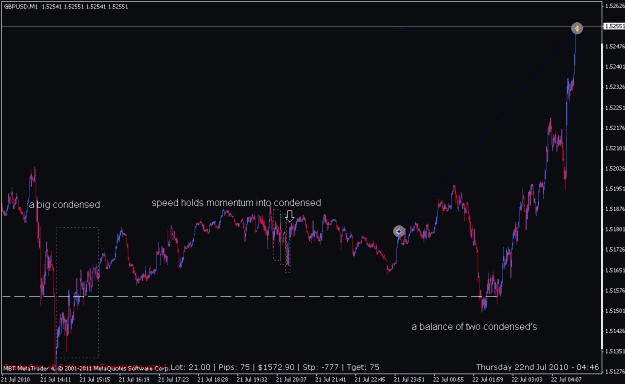
Task: Select the white down arrow chart object
Action: click(290, 216)
